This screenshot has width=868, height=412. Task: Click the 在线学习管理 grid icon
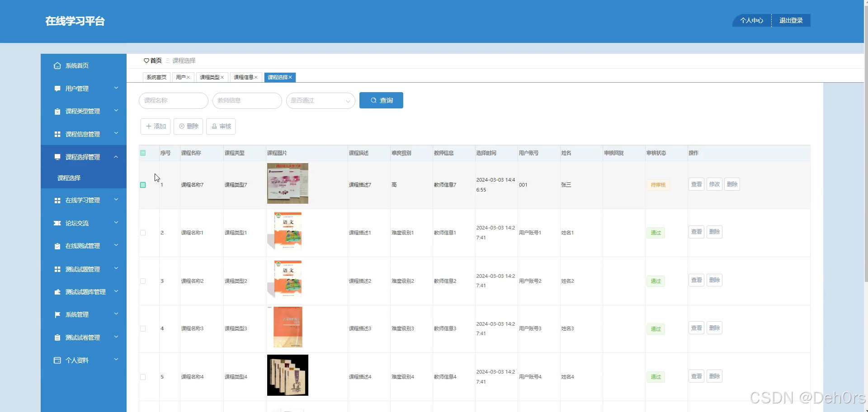57,200
